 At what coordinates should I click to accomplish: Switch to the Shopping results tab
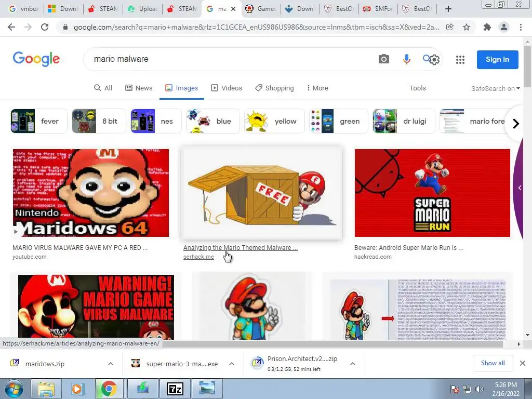point(274,88)
